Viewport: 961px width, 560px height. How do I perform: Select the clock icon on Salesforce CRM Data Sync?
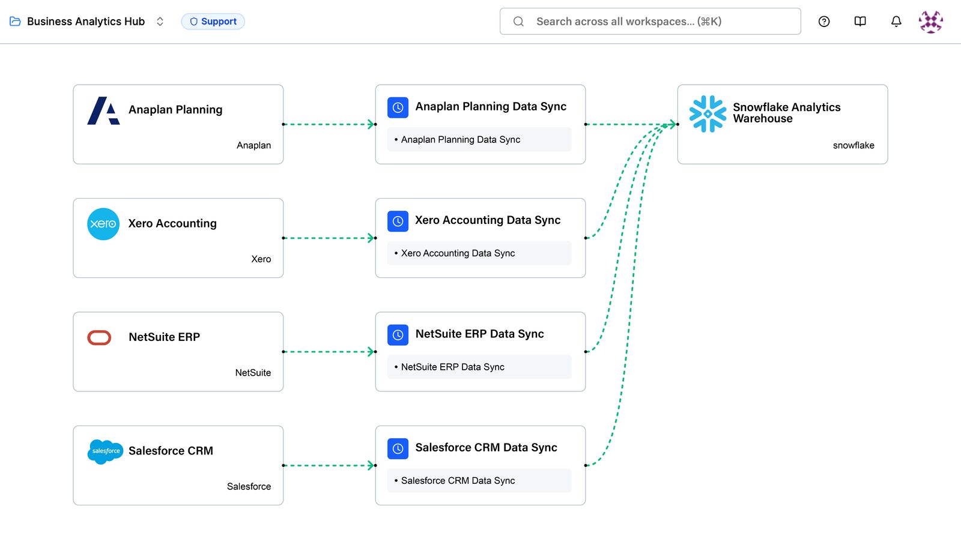pos(397,448)
